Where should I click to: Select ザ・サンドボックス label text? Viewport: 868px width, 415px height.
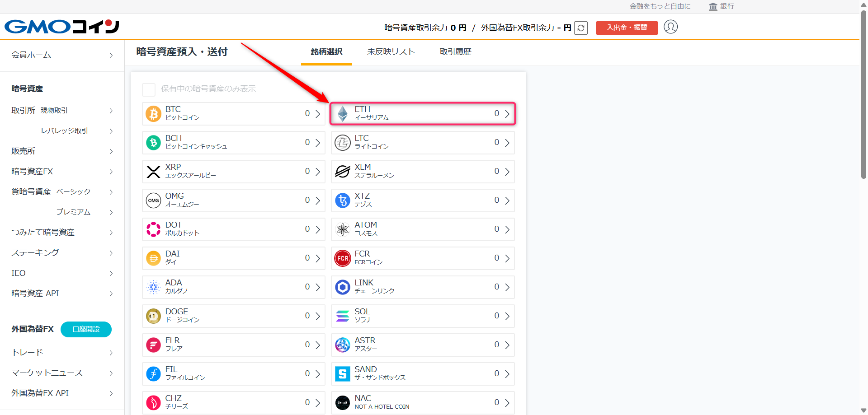pyautogui.click(x=380, y=378)
